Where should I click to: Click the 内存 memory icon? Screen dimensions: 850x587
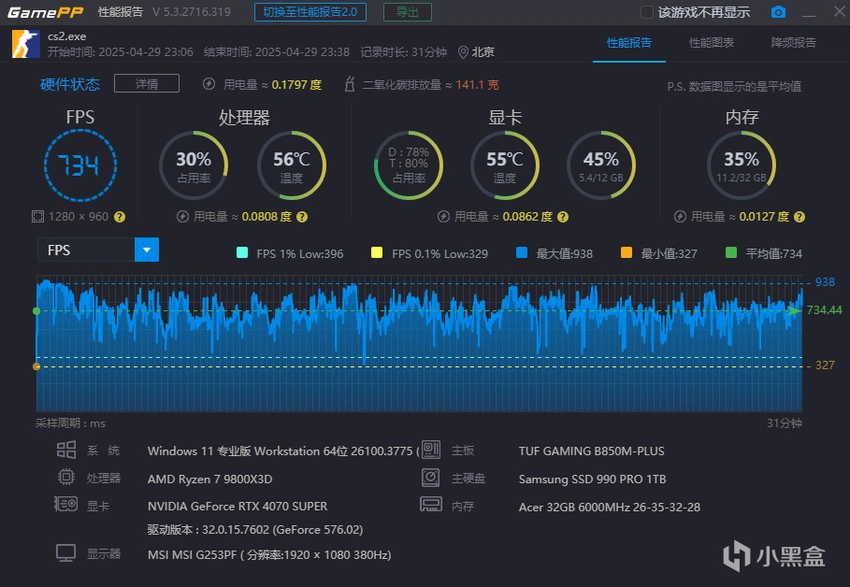tap(431, 506)
